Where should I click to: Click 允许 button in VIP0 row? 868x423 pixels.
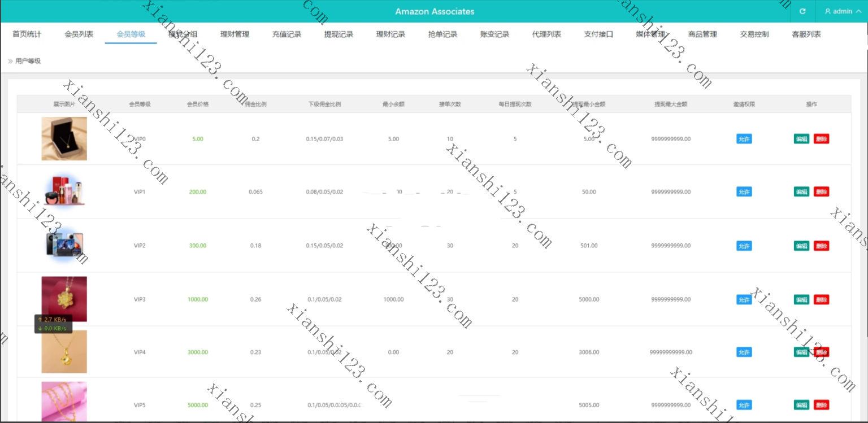[x=744, y=139]
